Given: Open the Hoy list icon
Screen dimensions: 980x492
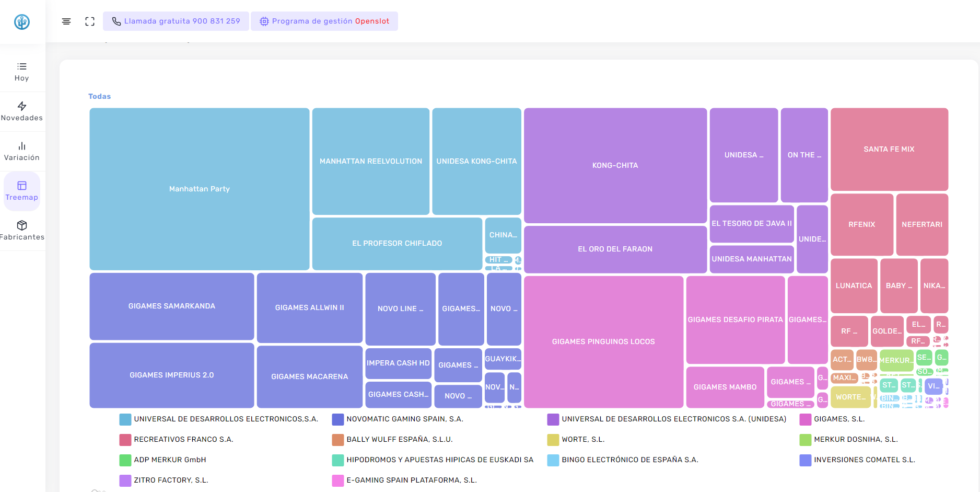Looking at the screenshot, I should click(22, 66).
